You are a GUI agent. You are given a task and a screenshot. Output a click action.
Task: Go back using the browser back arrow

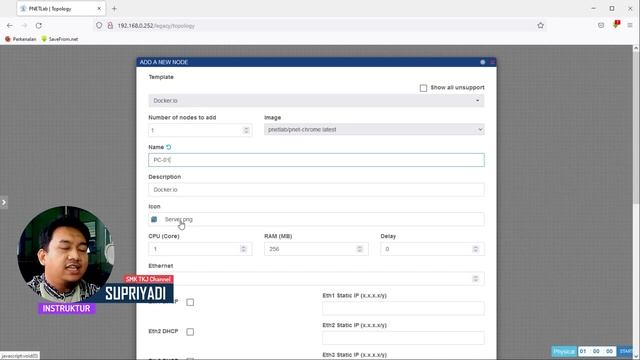click(x=9, y=25)
